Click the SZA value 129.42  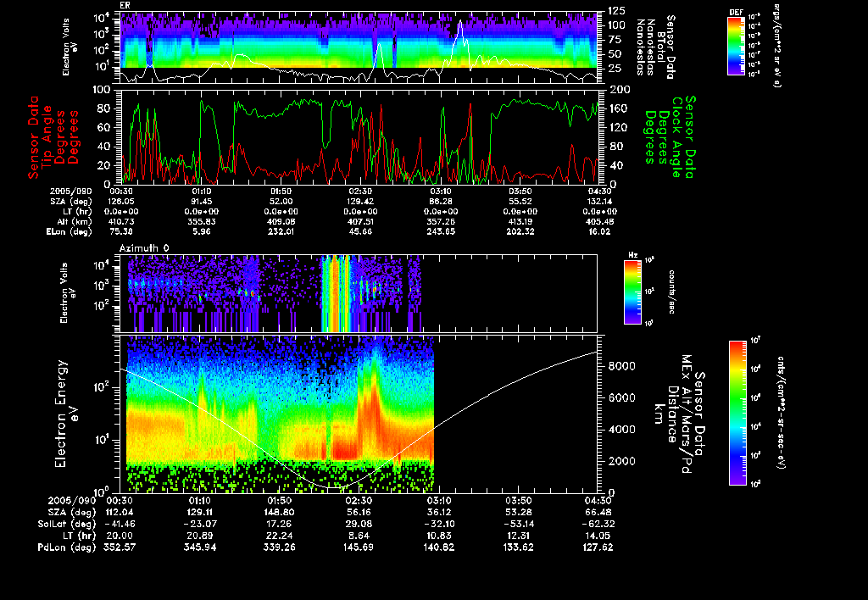click(x=360, y=202)
